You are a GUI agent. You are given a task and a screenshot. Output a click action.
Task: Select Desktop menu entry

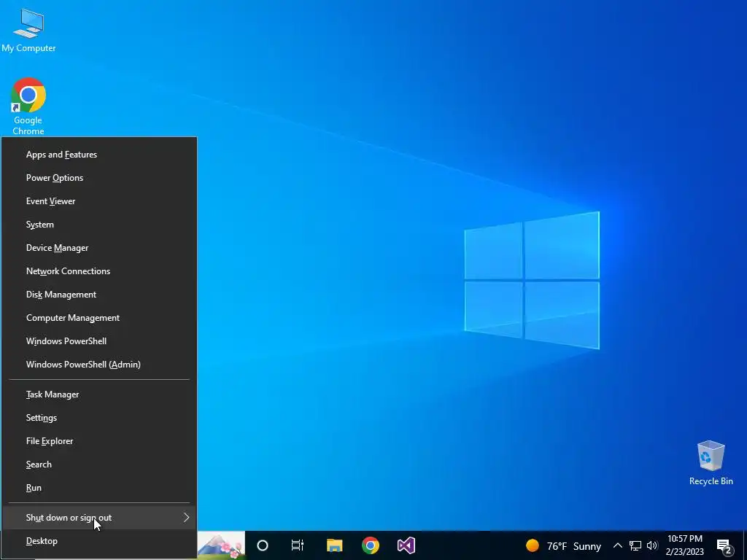(x=99, y=541)
